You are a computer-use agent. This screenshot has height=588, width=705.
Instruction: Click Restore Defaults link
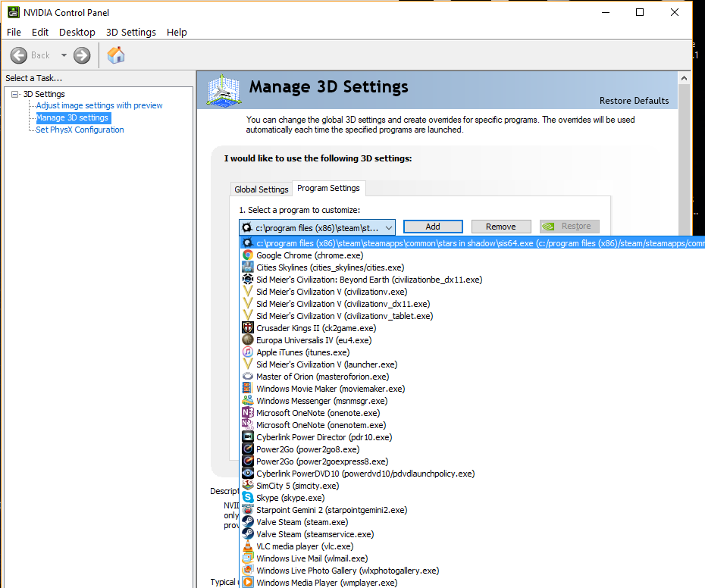634,101
